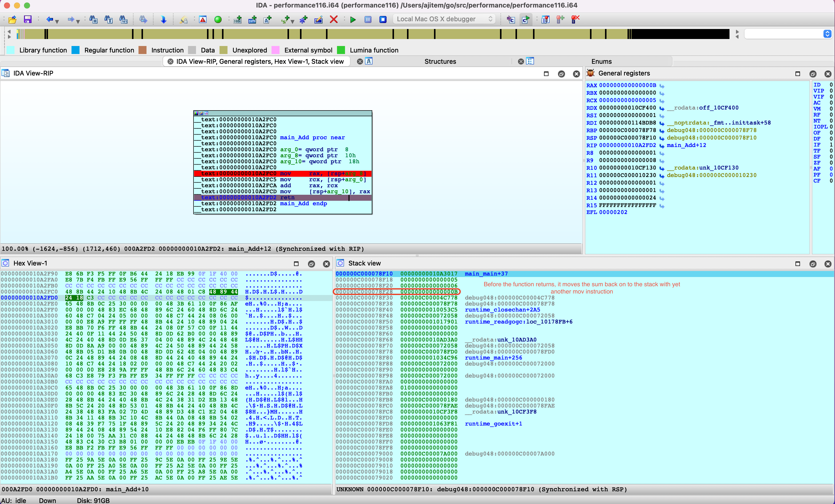Viewport: 835px width, 504px height.
Task: Open the navigation band combo box
Action: tap(827, 33)
